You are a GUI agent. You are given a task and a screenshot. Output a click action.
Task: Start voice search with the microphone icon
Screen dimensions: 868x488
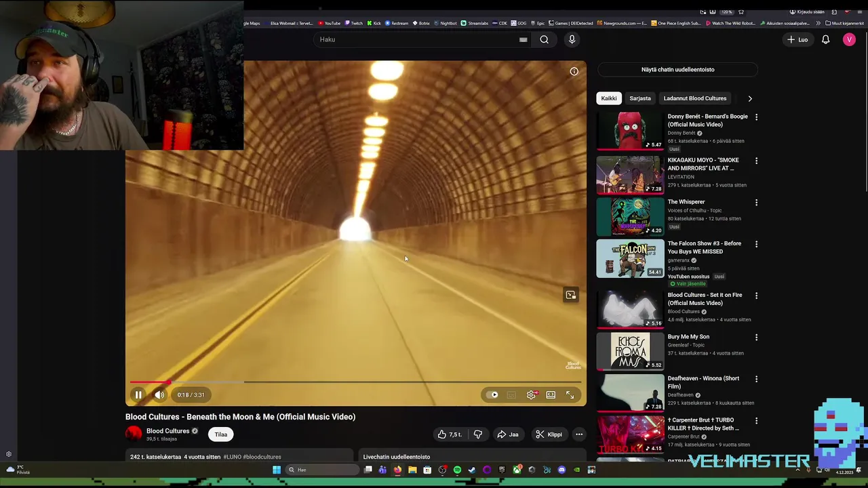coord(572,39)
